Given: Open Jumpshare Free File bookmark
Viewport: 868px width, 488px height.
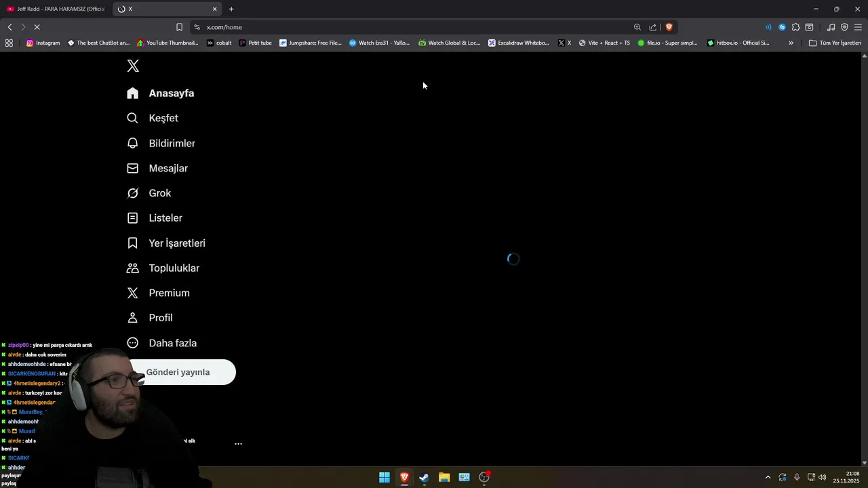Looking at the screenshot, I should point(311,43).
